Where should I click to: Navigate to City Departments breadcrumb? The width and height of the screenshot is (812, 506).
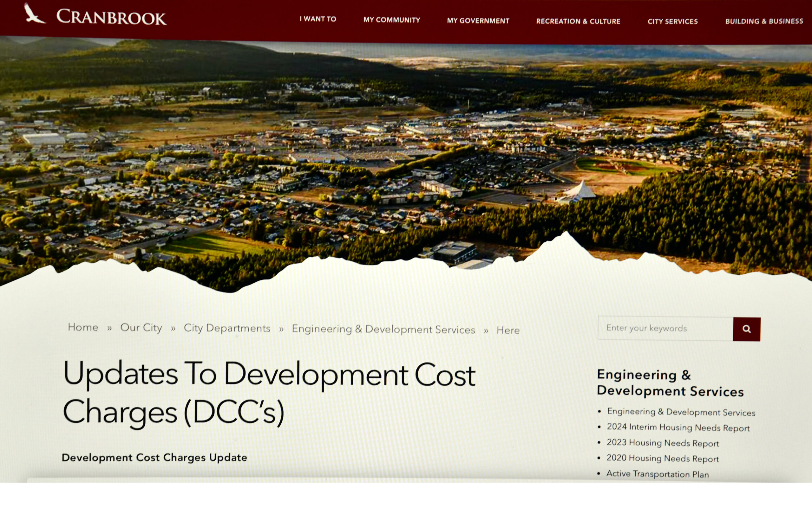(x=227, y=328)
